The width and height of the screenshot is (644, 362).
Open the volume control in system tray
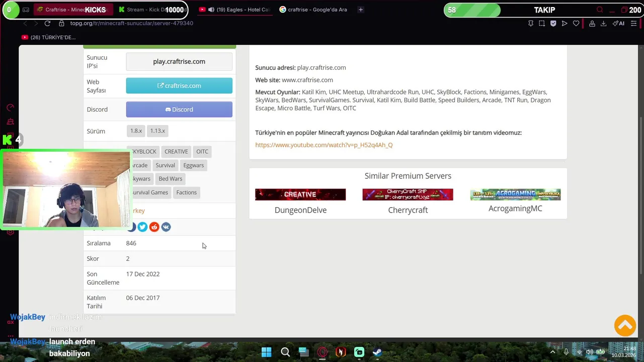tap(589, 352)
